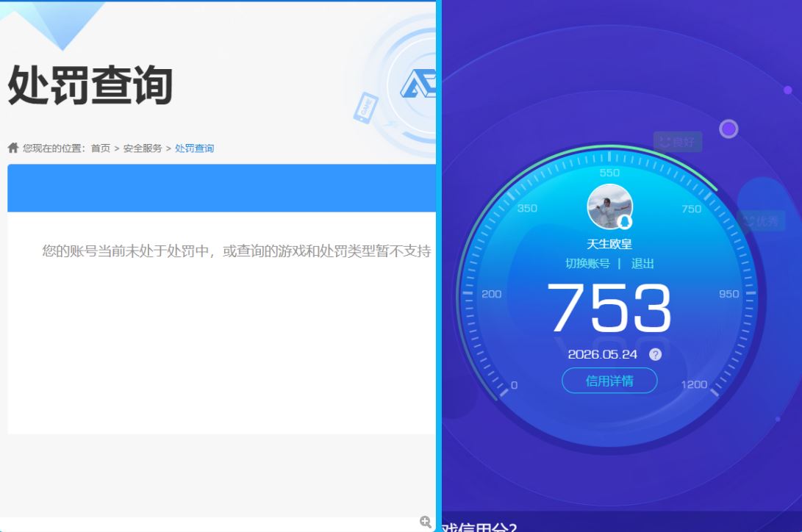Click the 您的账号当前未处于处罚中 message
Screen dimensions: 802x532
tap(236, 251)
